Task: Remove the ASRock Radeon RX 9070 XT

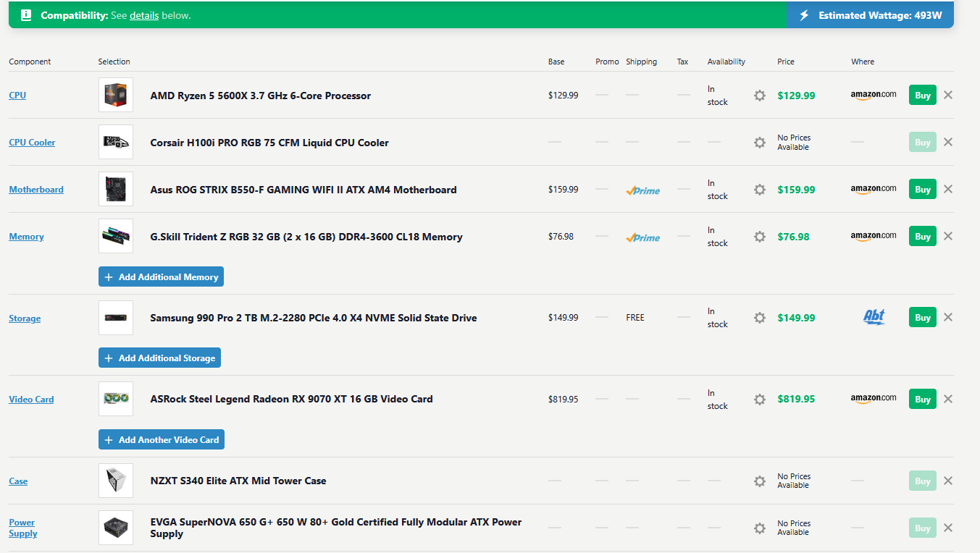Action: click(948, 399)
